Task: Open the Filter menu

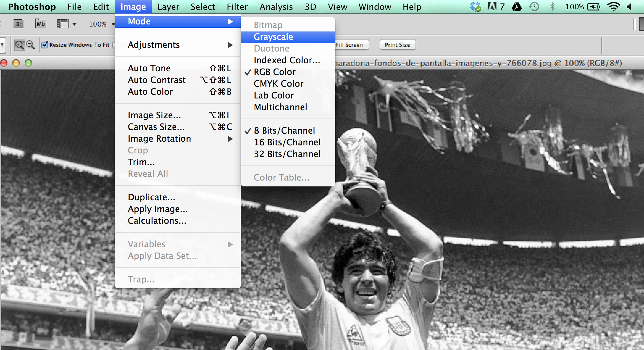Action: tap(237, 7)
